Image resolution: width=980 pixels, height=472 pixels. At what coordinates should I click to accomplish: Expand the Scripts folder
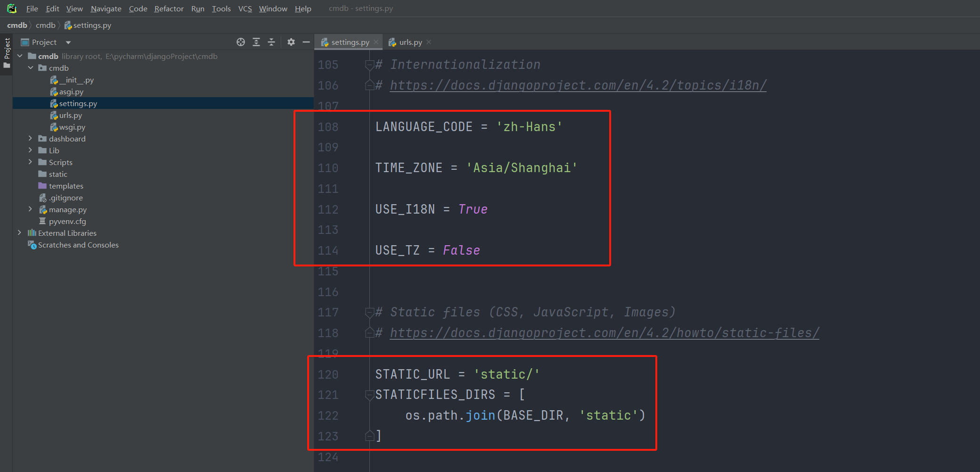click(31, 162)
